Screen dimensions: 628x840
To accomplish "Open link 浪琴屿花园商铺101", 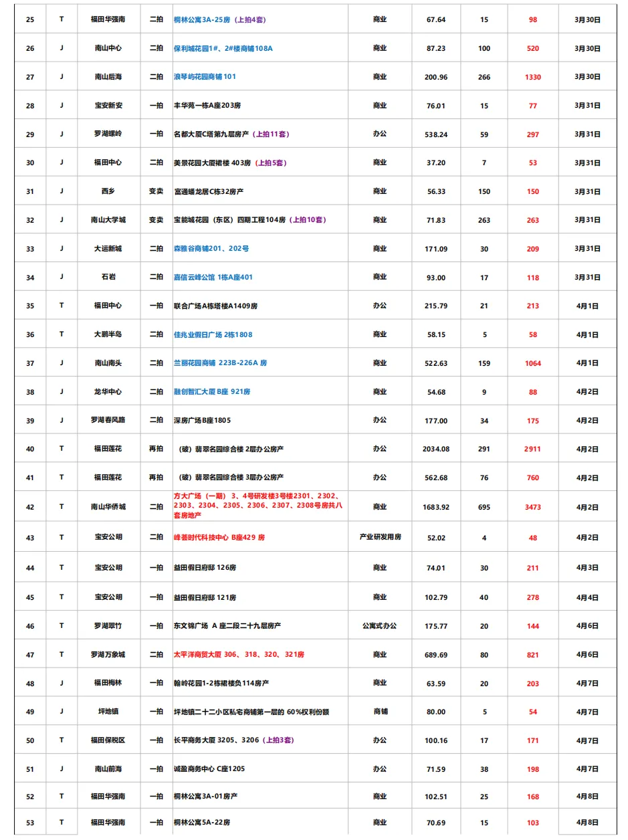I will 205,77.
